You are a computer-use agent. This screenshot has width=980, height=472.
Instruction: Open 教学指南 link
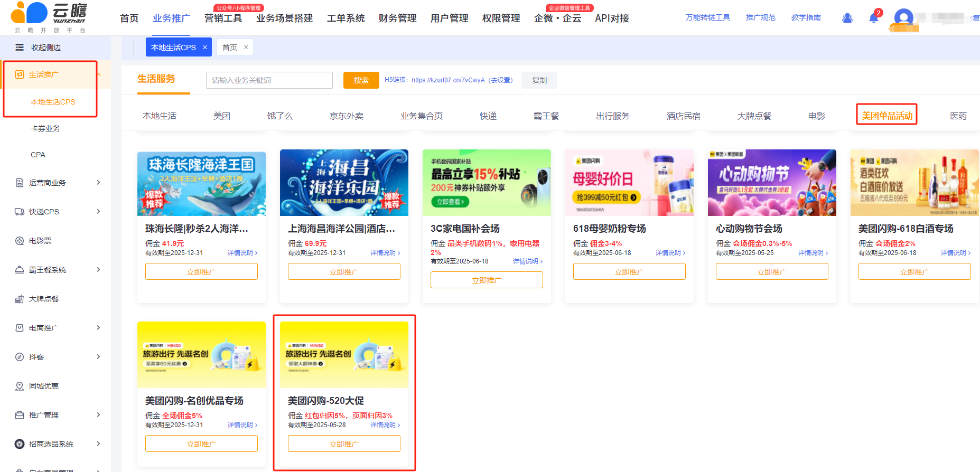click(x=806, y=18)
